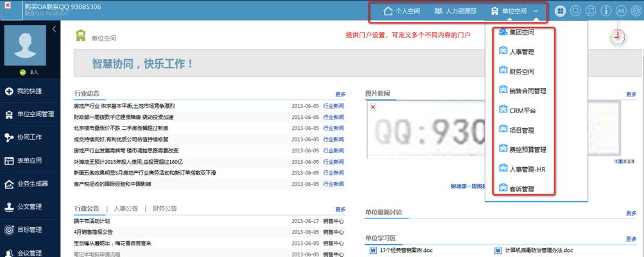The image size is (644, 257).
Task: Click 更多 link in 图片新闻 section
Action: coord(631,94)
